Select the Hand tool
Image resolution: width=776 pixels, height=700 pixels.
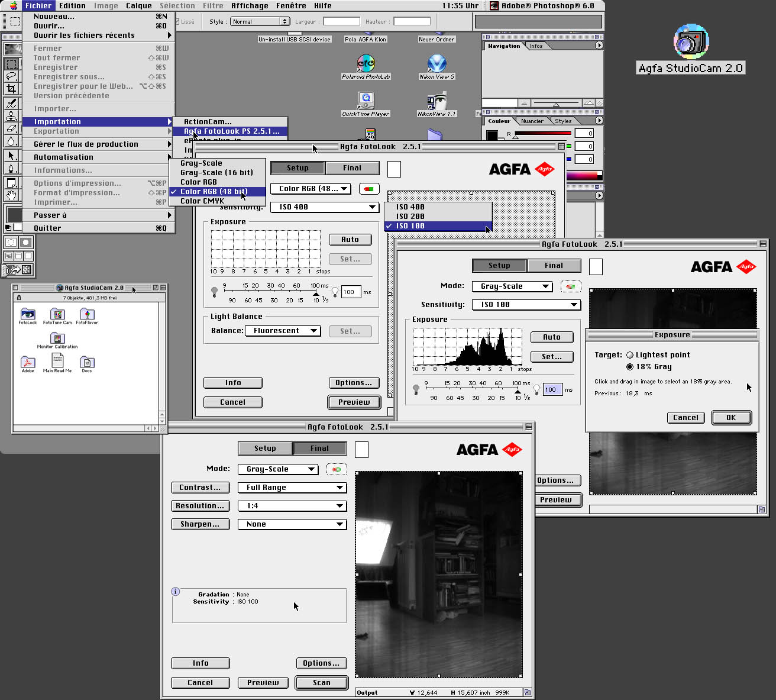coord(11,195)
